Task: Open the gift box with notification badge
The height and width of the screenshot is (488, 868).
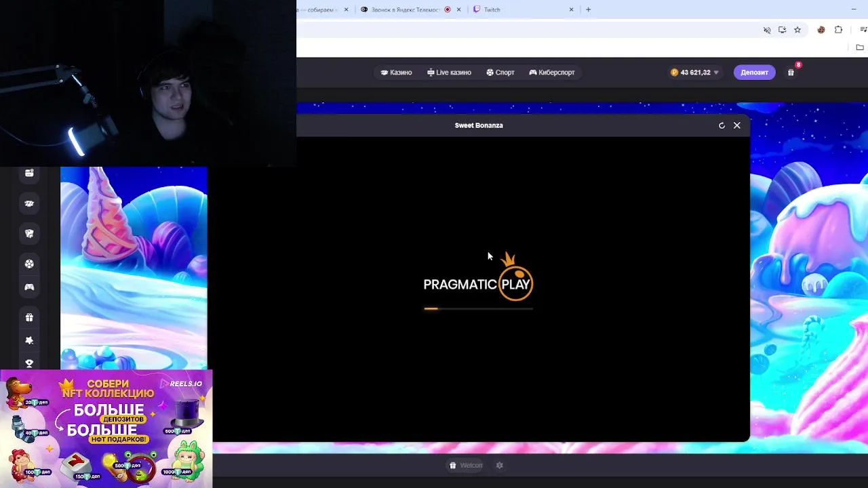Action: pos(791,73)
